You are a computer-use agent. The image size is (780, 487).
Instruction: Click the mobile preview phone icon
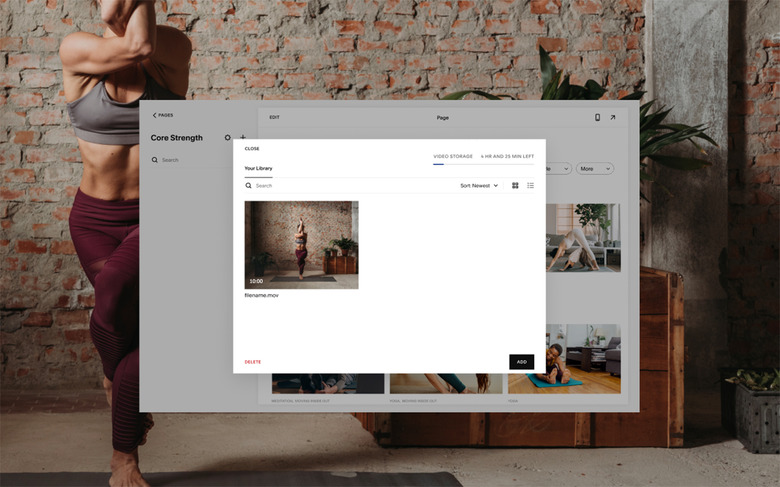[598, 117]
